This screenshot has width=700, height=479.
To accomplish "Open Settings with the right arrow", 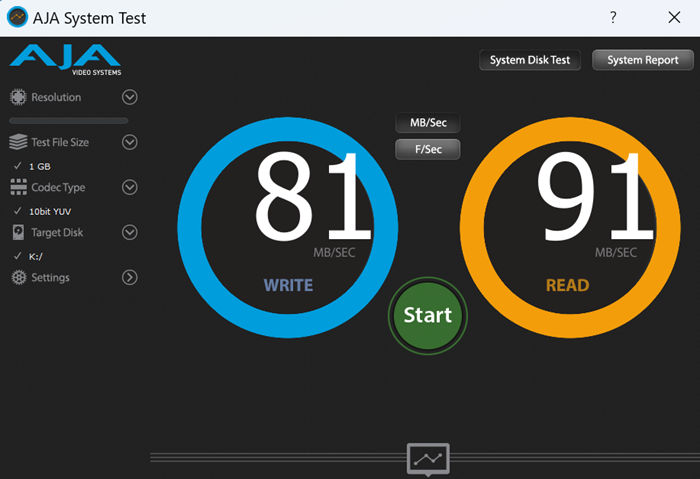I will pyautogui.click(x=129, y=277).
